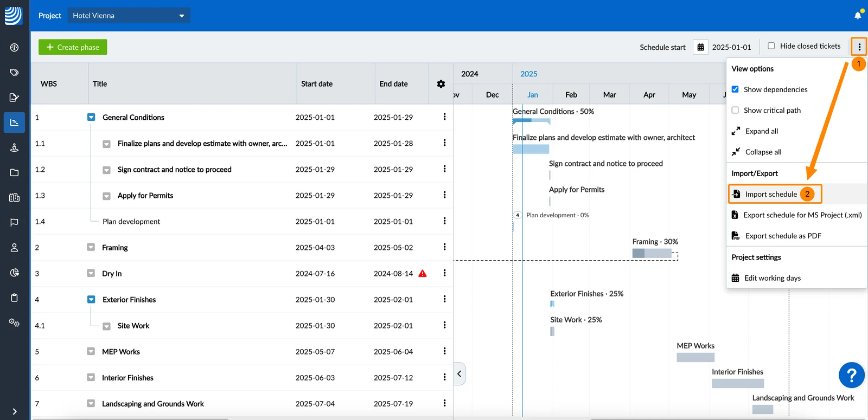The image size is (868, 420).
Task: Click the Framing 30% progress bar
Action: (x=652, y=253)
